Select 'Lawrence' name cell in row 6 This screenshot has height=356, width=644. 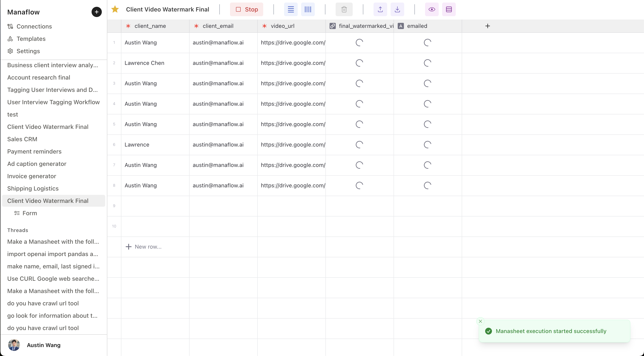[x=155, y=145]
